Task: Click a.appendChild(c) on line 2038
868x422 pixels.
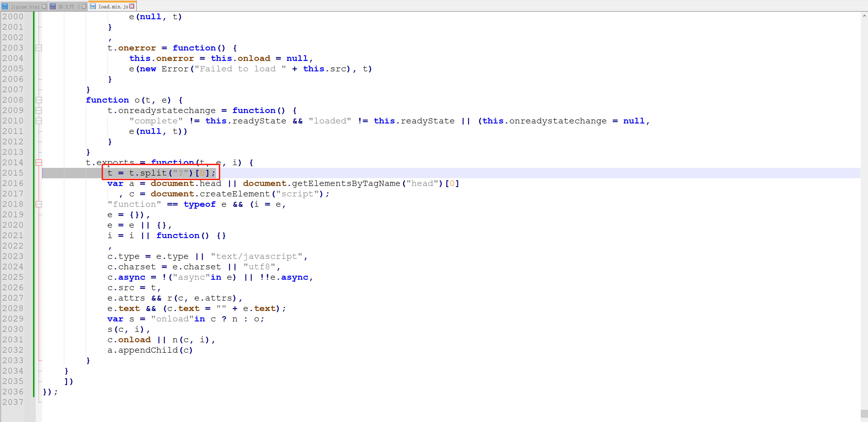Action: 150,350
